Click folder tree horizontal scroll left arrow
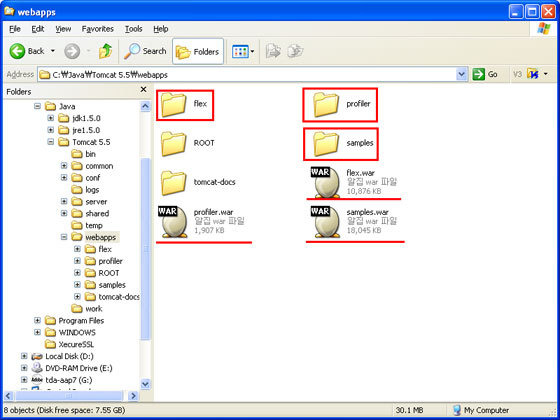 [9, 396]
